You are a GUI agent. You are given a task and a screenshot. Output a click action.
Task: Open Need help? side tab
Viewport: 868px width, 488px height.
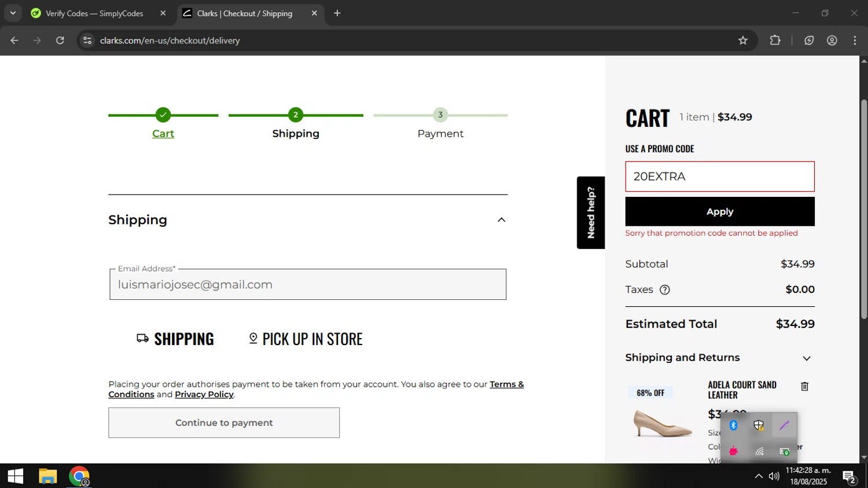[x=591, y=212]
